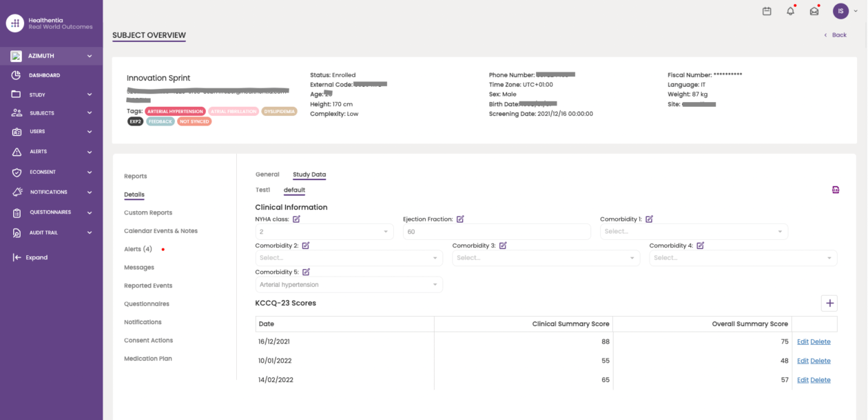This screenshot has height=420, width=868.
Task: Edit Comorbidity 4 with pencil icon
Action: (700, 246)
